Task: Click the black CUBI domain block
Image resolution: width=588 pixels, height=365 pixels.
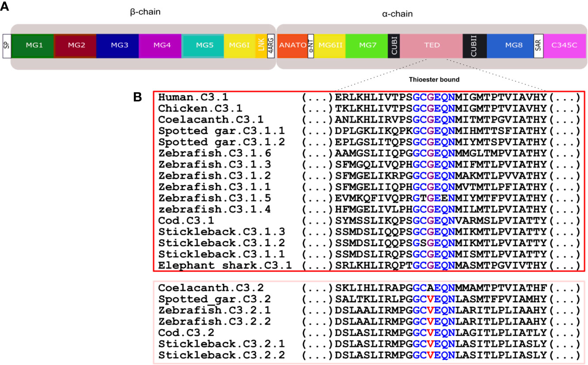Action: coord(394,46)
